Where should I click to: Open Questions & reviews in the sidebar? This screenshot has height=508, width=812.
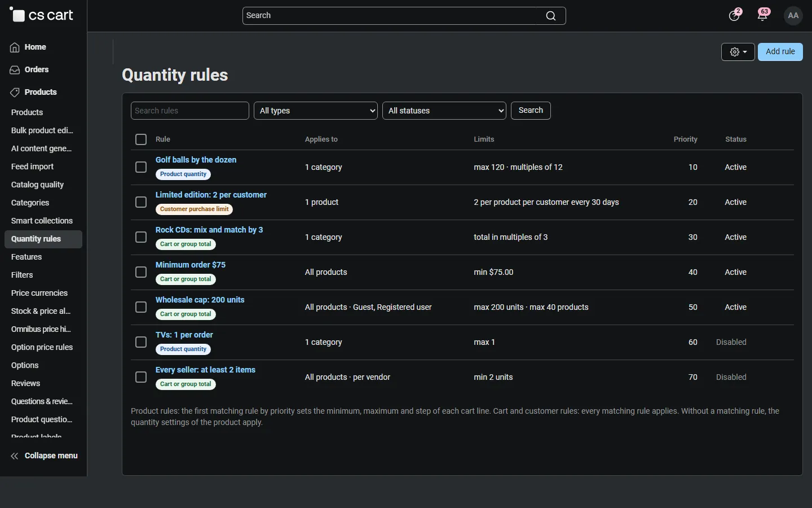[42, 402]
